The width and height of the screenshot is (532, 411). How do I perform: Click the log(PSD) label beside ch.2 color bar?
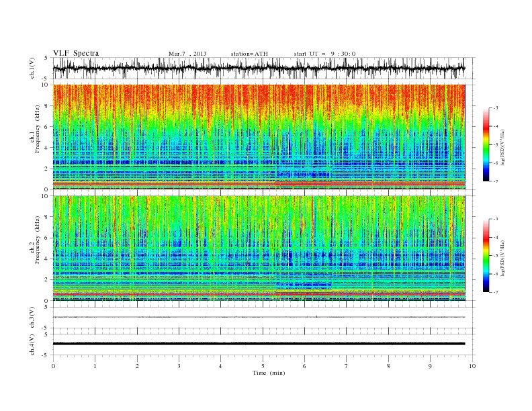[502, 258]
